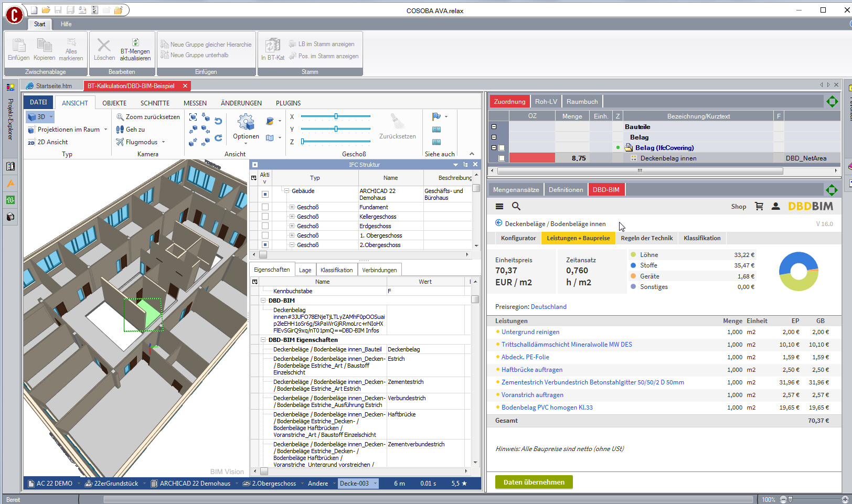Click the hamburger menu icon in DBD-BIM panel
Screen dimensions: 852x504
[x=499, y=206]
